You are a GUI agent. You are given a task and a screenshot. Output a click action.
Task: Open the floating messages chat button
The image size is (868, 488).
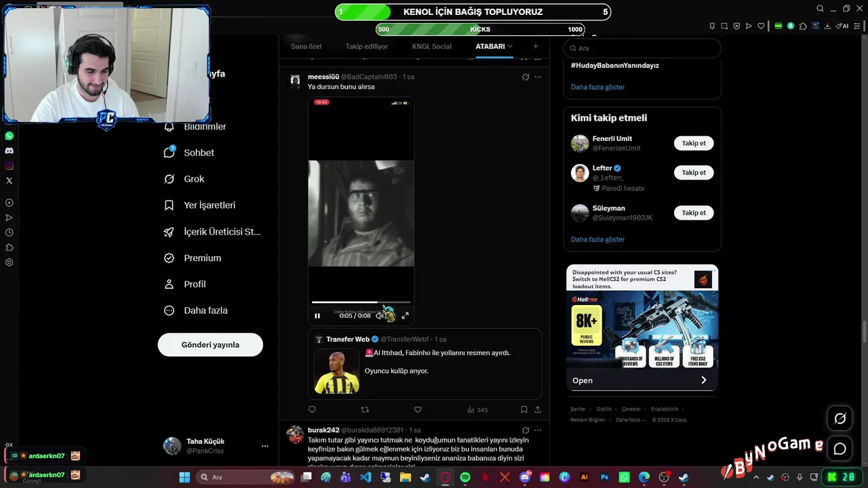[840, 449]
